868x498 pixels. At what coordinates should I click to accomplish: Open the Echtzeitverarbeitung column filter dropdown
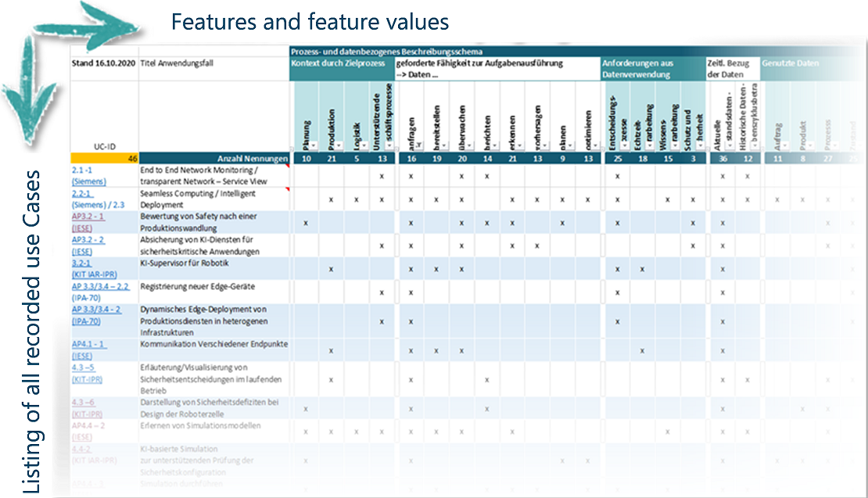[650, 146]
